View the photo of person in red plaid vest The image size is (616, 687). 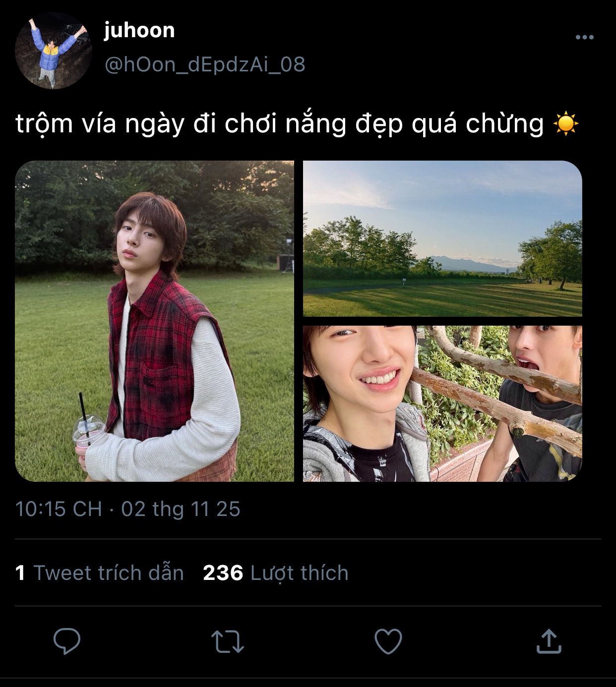[x=154, y=321]
